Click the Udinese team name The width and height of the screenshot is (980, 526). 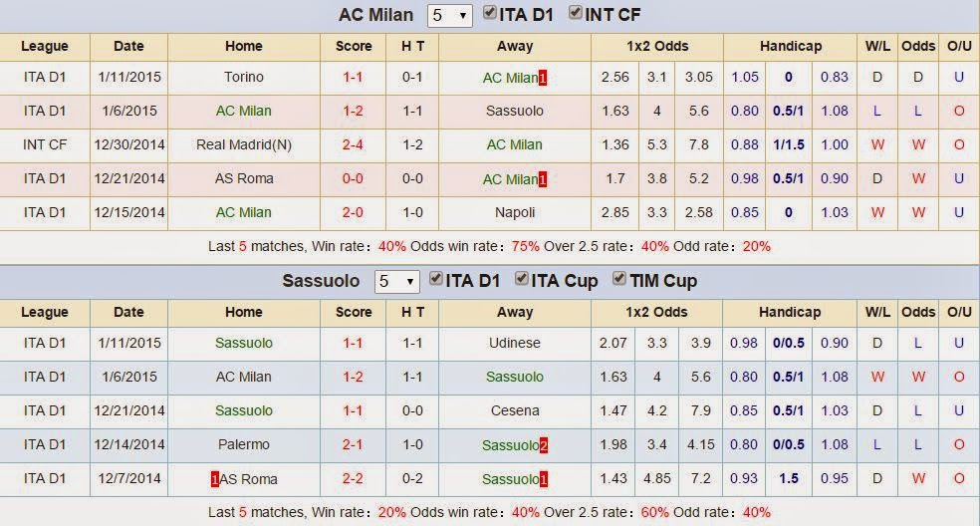514,343
